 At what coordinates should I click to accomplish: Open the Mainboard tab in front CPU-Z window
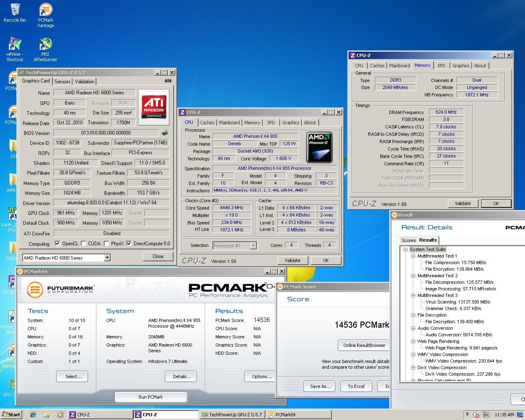pyautogui.click(x=229, y=123)
